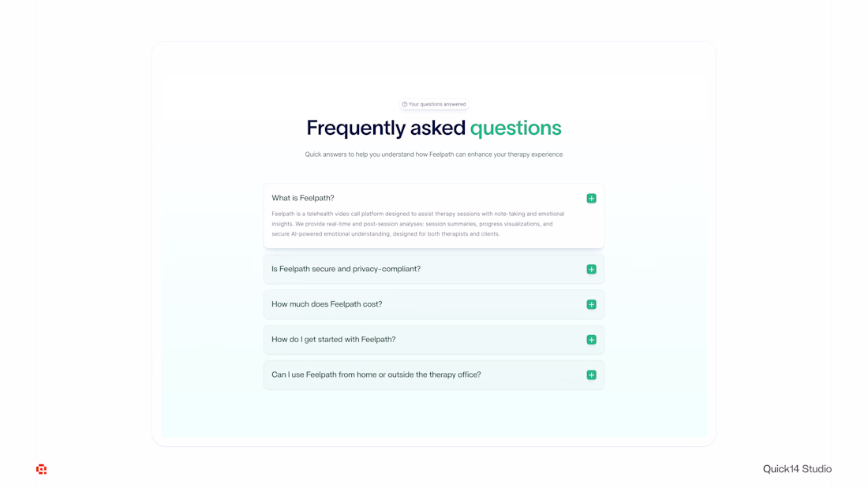Image resolution: width=868 pixels, height=488 pixels.
Task: Click the Quick answers subtitle text
Action: pyautogui.click(x=434, y=155)
